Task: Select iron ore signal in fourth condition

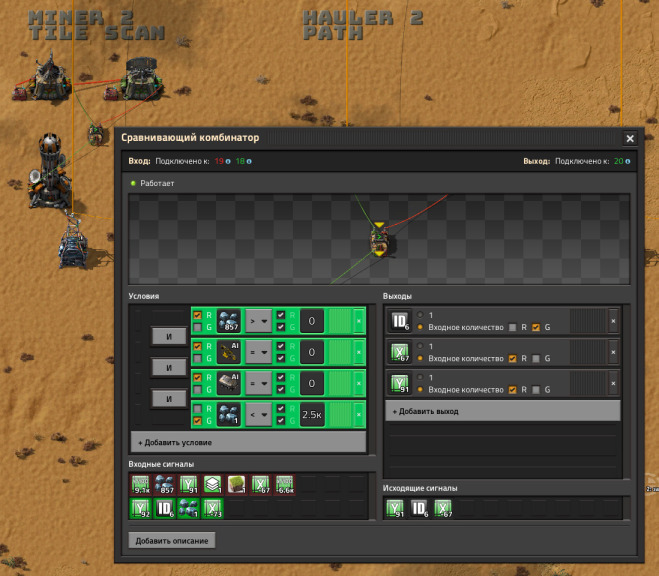Action: tap(229, 415)
